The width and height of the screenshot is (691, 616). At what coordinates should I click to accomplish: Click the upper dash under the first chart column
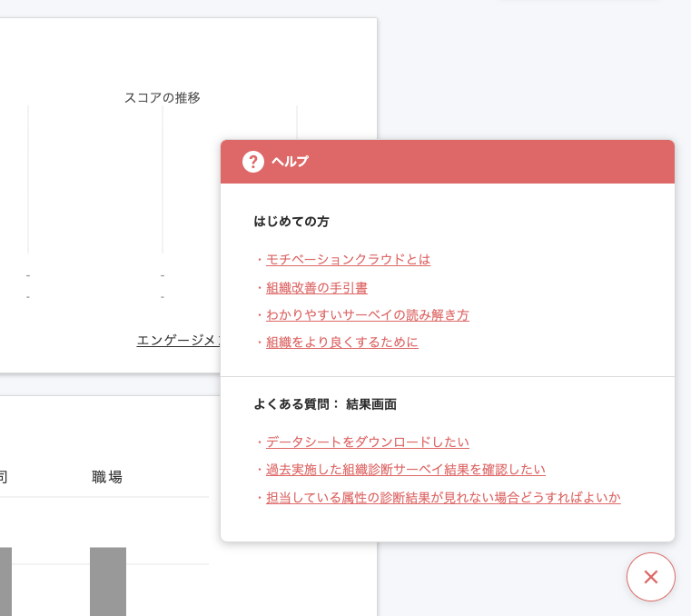pyautogui.click(x=28, y=275)
